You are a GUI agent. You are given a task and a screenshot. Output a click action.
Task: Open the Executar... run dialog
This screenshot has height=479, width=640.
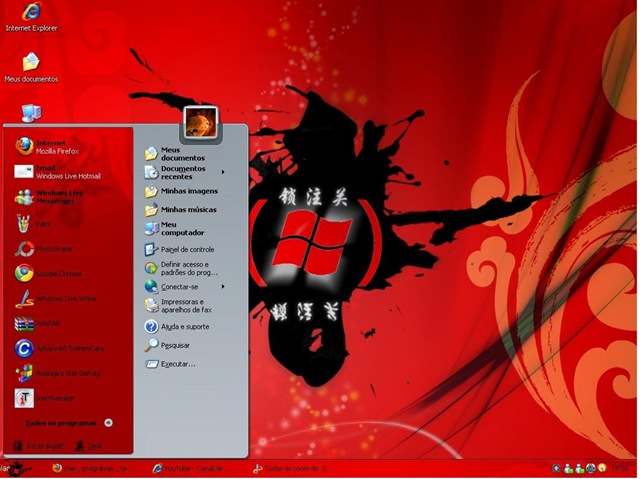tap(170, 364)
